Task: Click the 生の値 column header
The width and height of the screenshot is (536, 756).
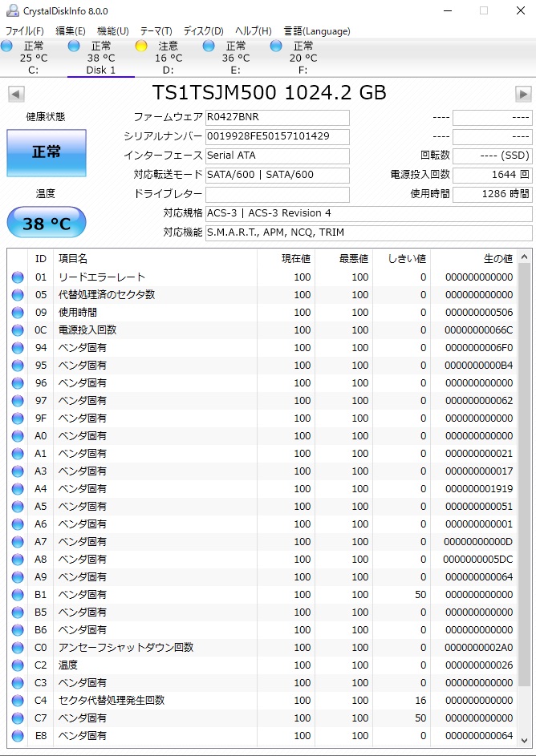Action: coord(473,259)
